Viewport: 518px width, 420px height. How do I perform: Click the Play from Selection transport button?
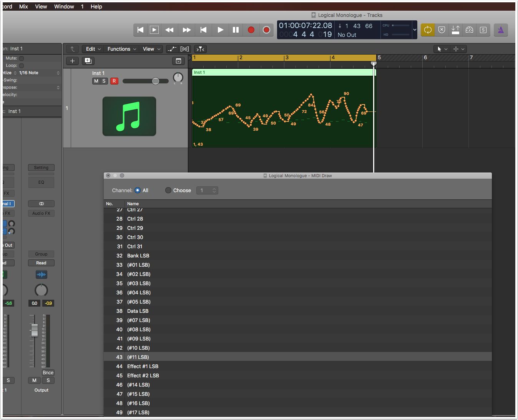pyautogui.click(x=154, y=30)
